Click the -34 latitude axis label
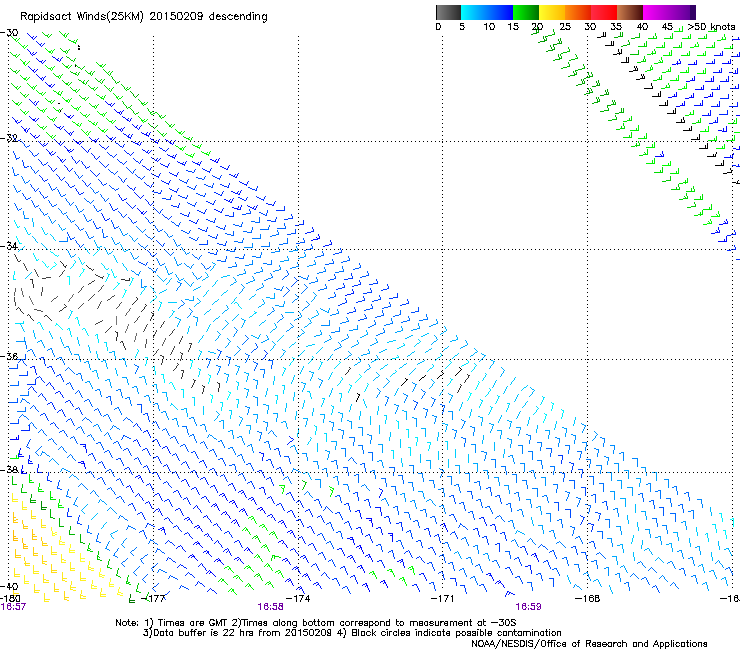 9,246
